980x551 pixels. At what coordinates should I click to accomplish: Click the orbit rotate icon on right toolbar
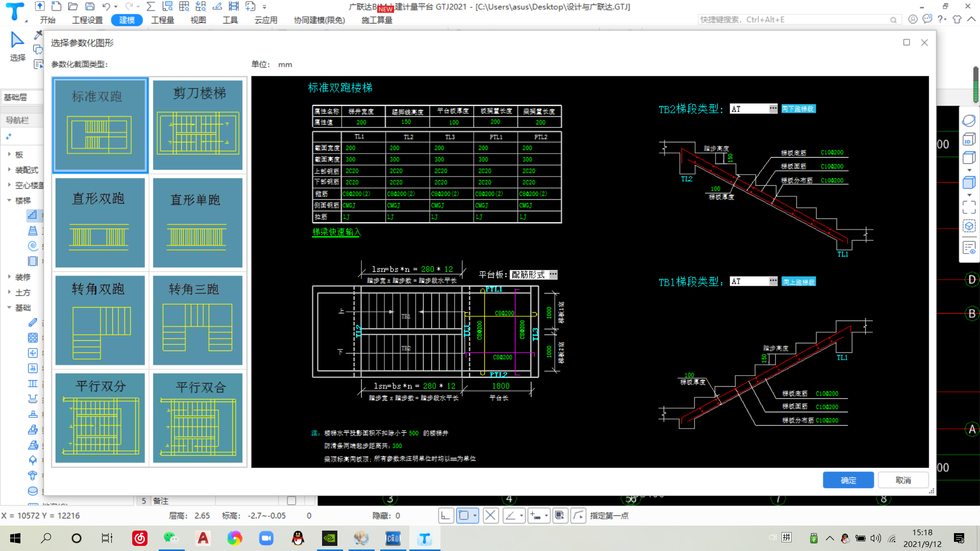click(x=969, y=121)
